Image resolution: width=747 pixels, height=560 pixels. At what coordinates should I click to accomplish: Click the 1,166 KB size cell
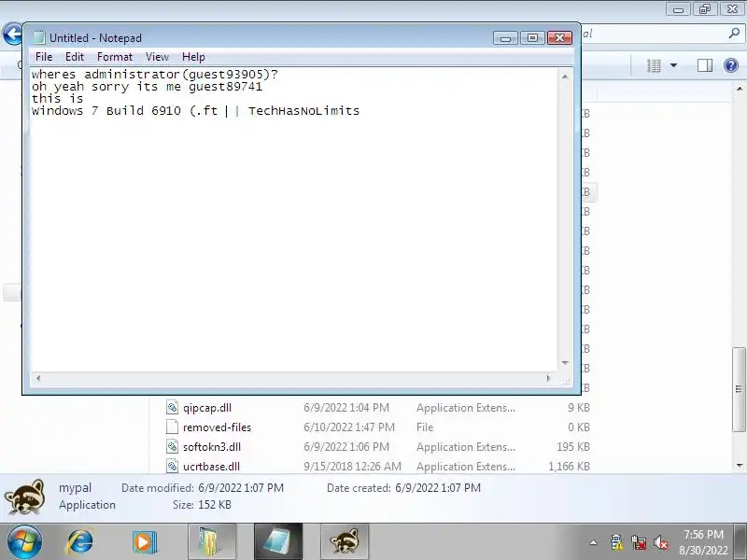[x=569, y=466]
